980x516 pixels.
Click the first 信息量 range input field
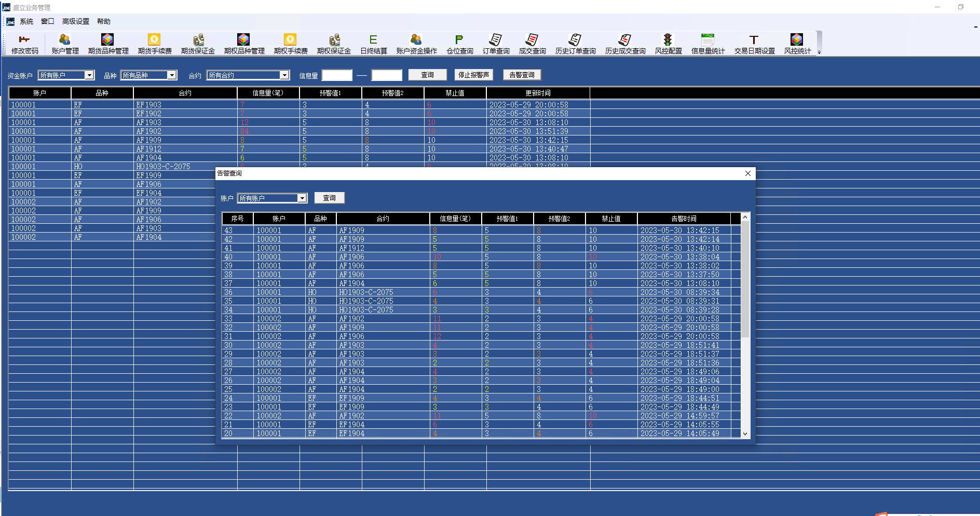(337, 75)
